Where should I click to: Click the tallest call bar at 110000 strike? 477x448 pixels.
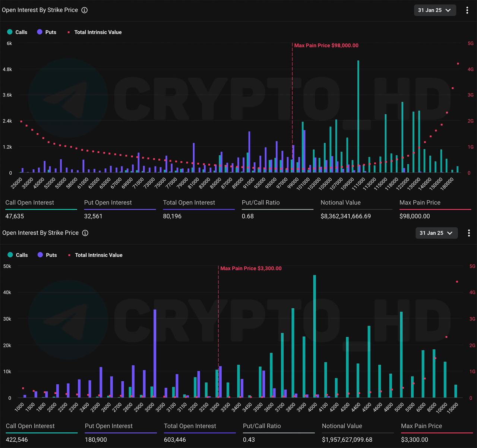358,117
